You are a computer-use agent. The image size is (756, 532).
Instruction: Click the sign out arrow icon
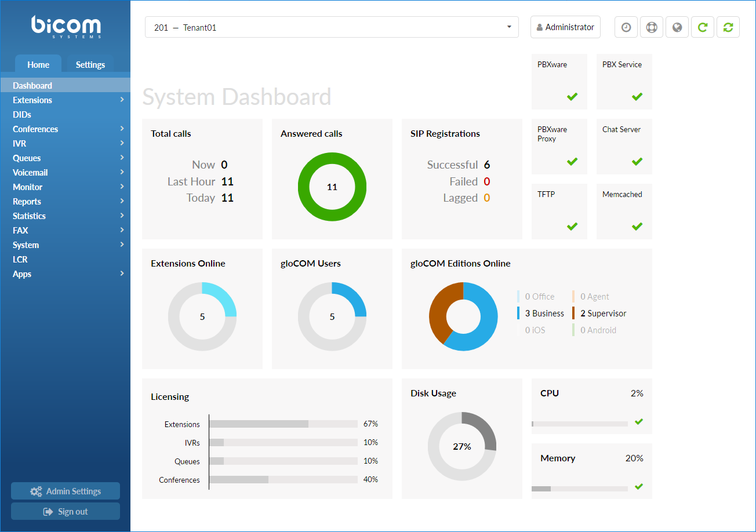48,512
